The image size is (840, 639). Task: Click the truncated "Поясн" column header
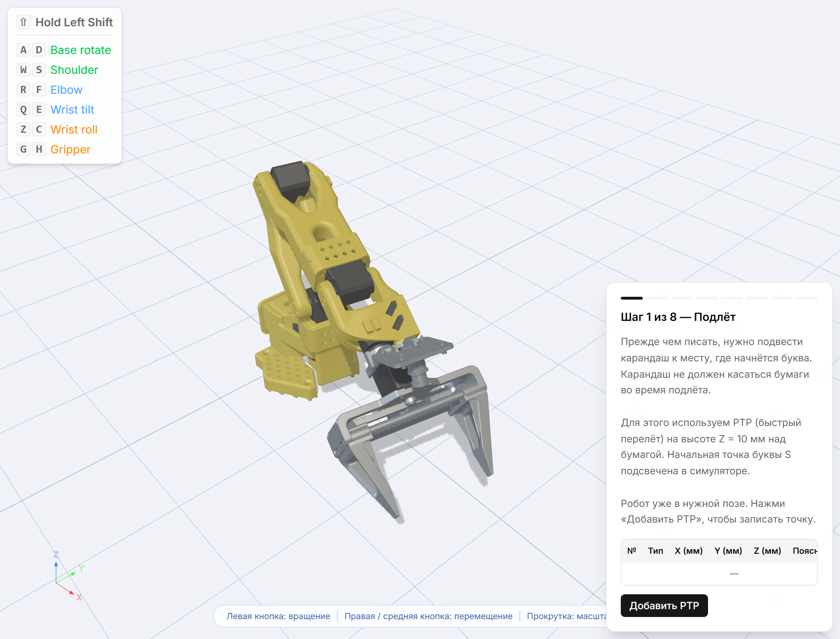[x=805, y=551]
